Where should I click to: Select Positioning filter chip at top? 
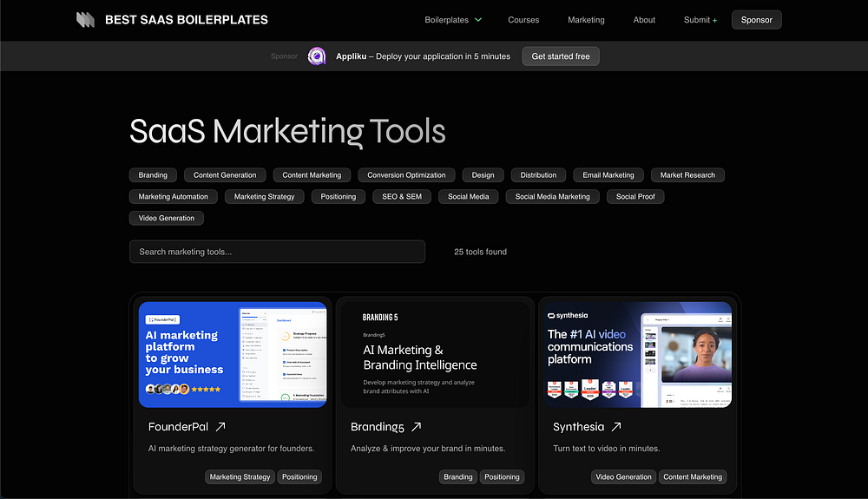coord(339,196)
